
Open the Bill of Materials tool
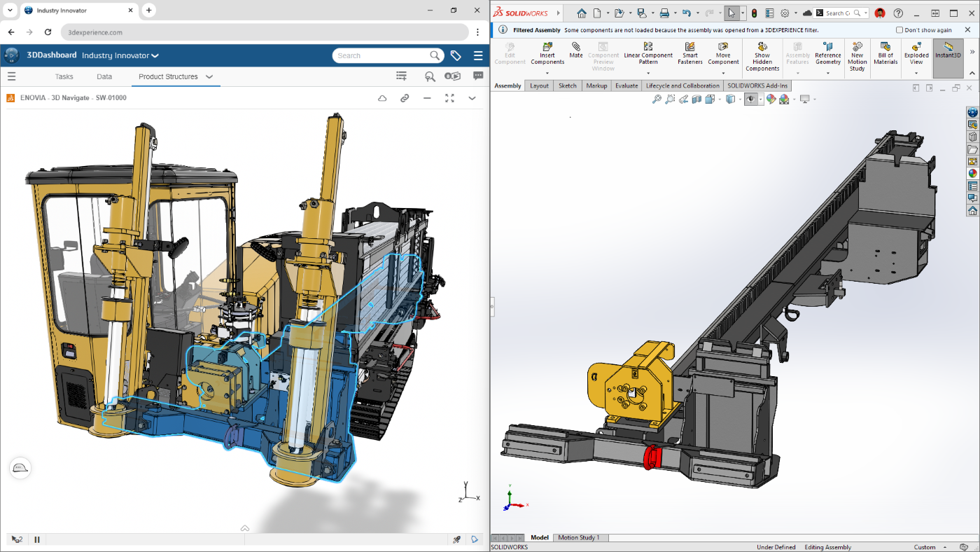pyautogui.click(x=885, y=55)
